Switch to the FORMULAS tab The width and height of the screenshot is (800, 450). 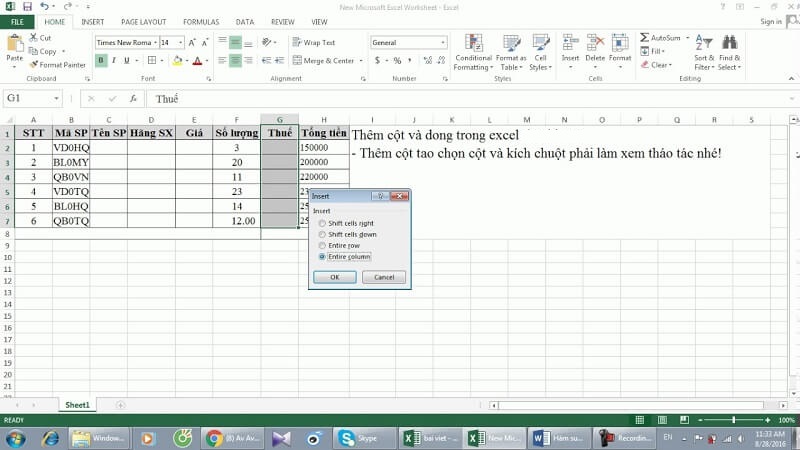pos(201,22)
